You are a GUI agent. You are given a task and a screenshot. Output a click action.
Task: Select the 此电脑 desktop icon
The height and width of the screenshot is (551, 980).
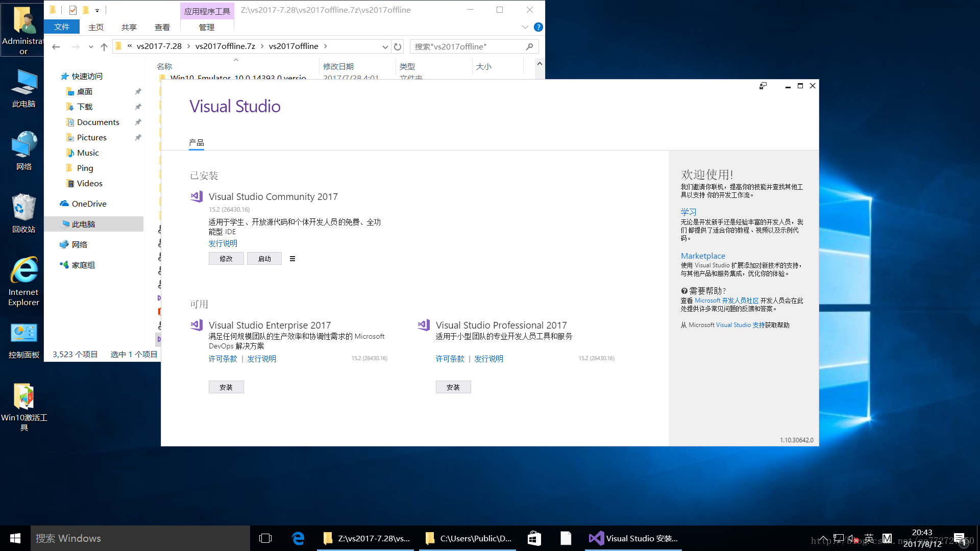click(x=23, y=88)
